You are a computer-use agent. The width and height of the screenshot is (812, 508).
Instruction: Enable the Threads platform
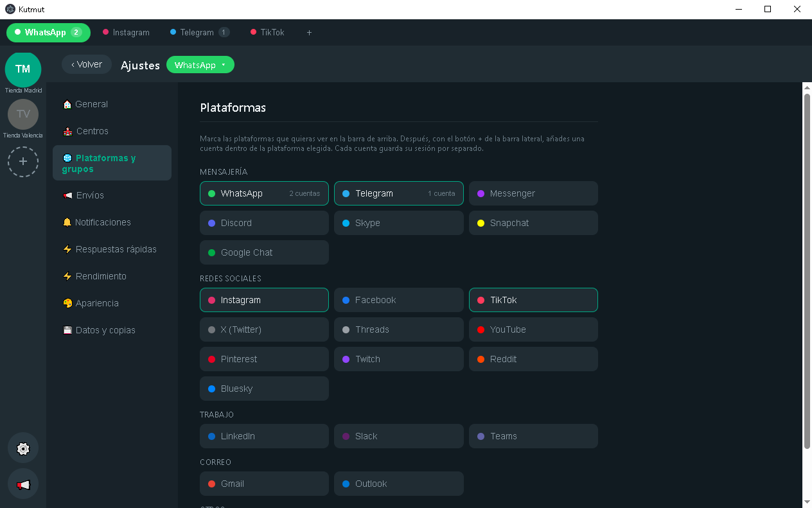(399, 329)
